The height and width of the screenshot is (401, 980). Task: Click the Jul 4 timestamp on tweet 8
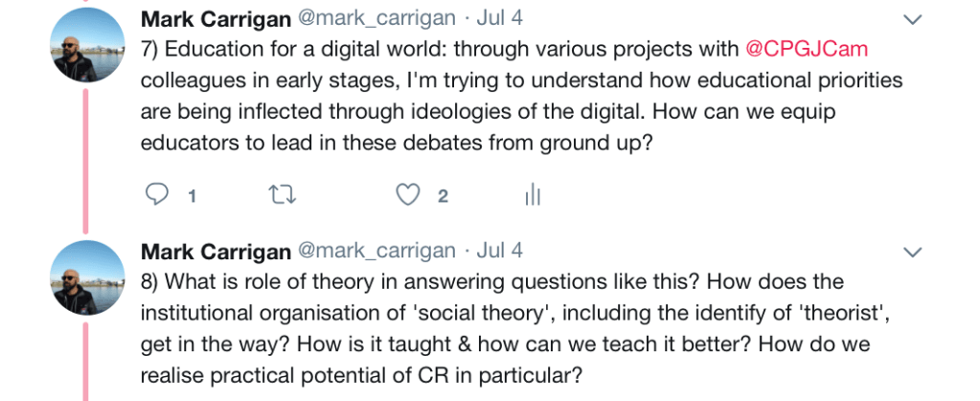coord(499,252)
